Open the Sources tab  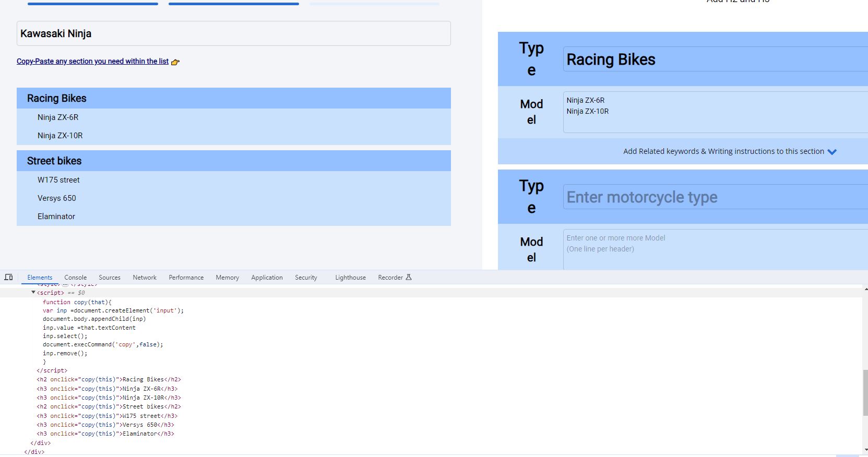(x=110, y=278)
